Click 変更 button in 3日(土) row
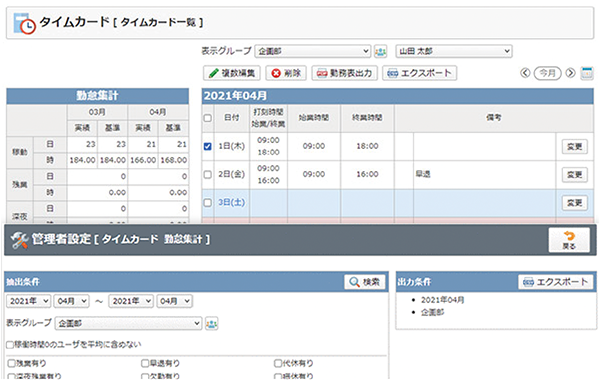This screenshot has height=380, width=600. coord(574,203)
